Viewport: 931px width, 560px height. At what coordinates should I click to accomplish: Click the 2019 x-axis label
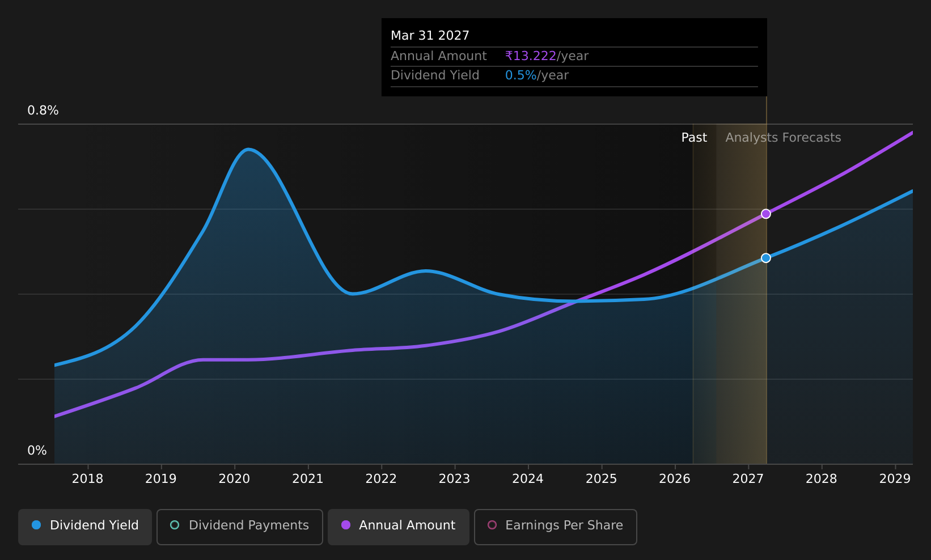[x=161, y=479]
